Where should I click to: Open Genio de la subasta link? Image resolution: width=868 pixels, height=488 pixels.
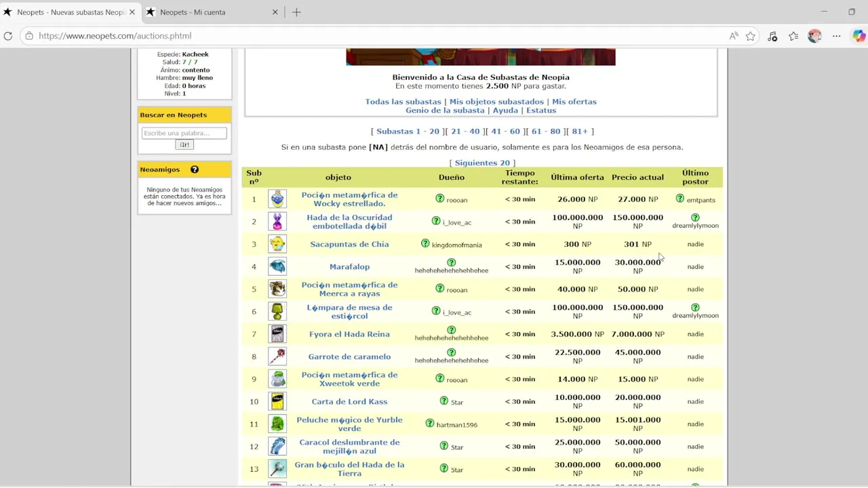point(445,110)
